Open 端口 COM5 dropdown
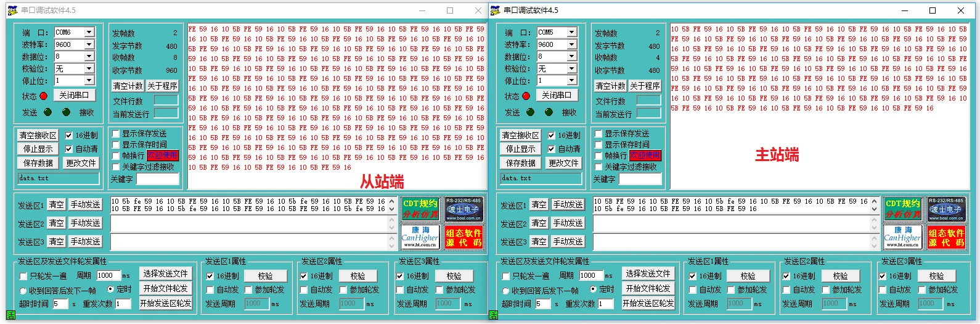Viewport: 980px width, 324px height. [x=572, y=32]
